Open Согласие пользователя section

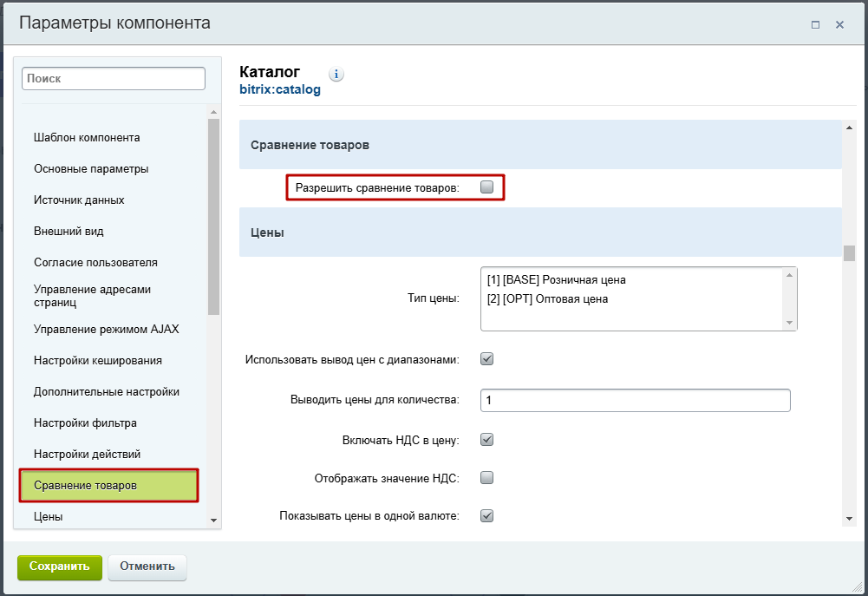coord(95,263)
